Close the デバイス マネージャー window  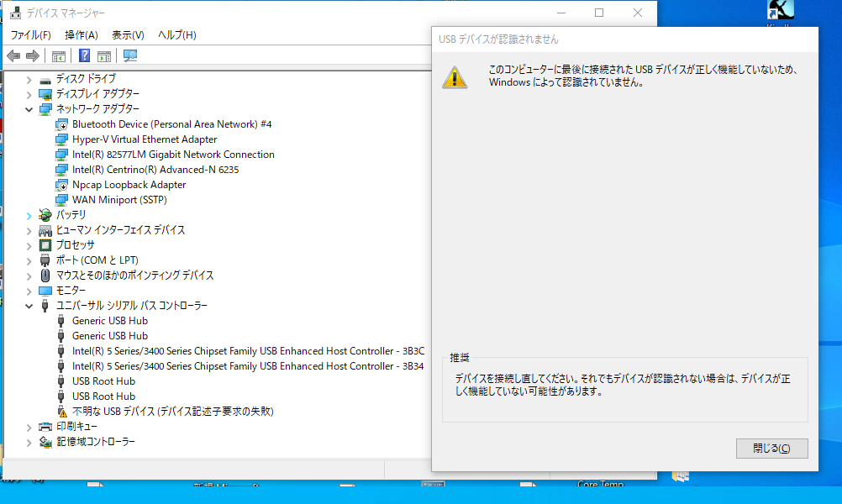(x=638, y=13)
